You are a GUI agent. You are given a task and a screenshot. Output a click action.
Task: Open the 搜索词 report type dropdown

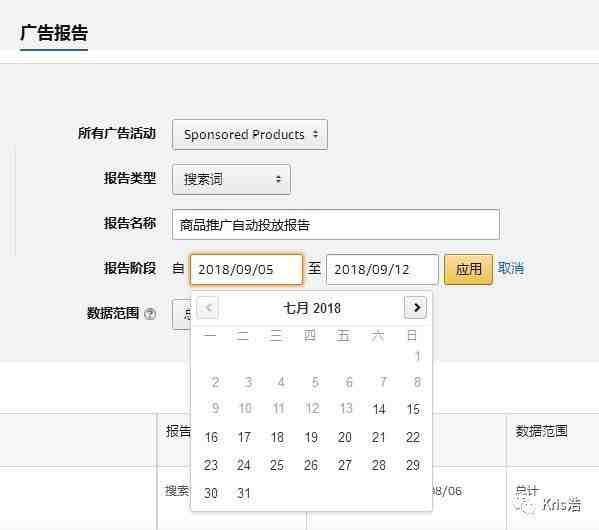pyautogui.click(x=232, y=179)
